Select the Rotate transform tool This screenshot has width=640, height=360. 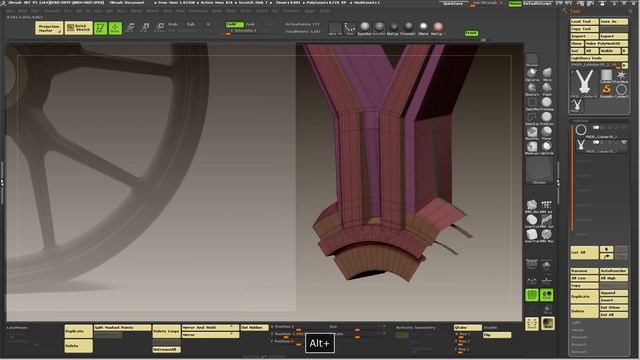pos(160,27)
